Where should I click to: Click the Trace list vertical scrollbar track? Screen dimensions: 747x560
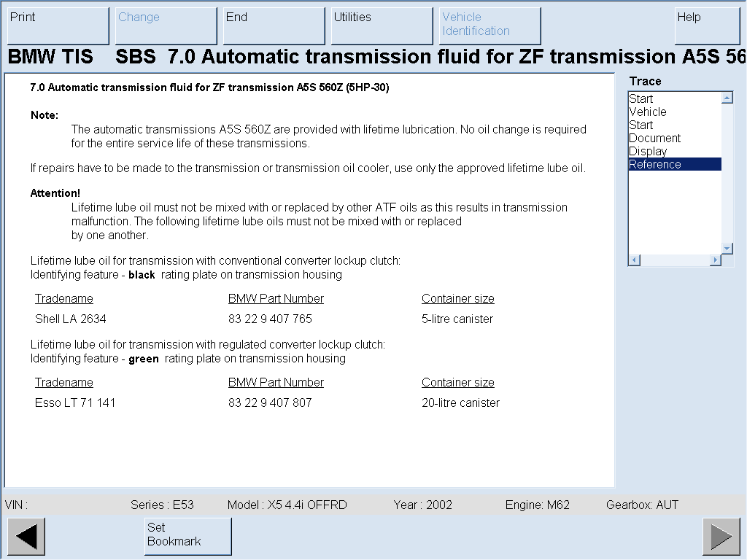coord(727,174)
